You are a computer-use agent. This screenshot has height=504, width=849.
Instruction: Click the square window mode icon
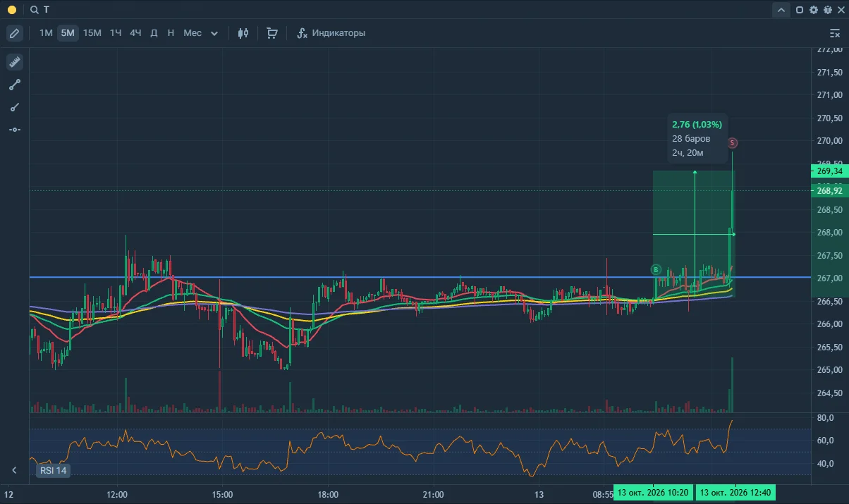[800, 10]
